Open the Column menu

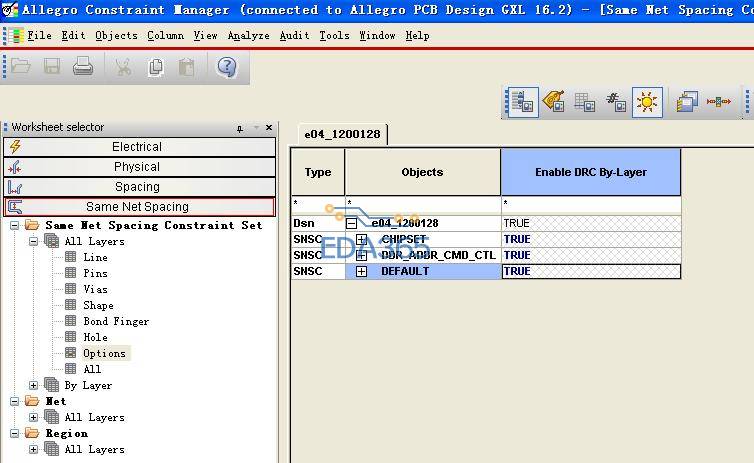(x=165, y=36)
